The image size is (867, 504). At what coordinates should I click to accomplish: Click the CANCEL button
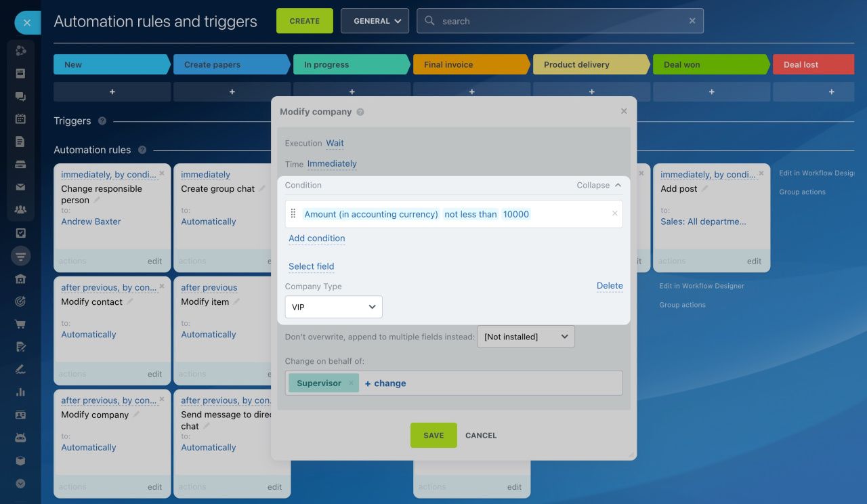(x=481, y=436)
